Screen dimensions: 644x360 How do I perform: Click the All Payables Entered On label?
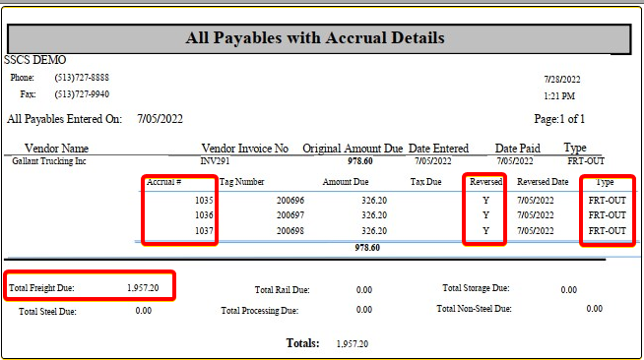click(x=64, y=119)
